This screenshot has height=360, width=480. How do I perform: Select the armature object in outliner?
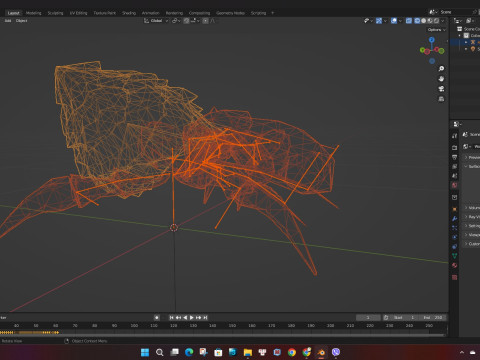pos(473,42)
